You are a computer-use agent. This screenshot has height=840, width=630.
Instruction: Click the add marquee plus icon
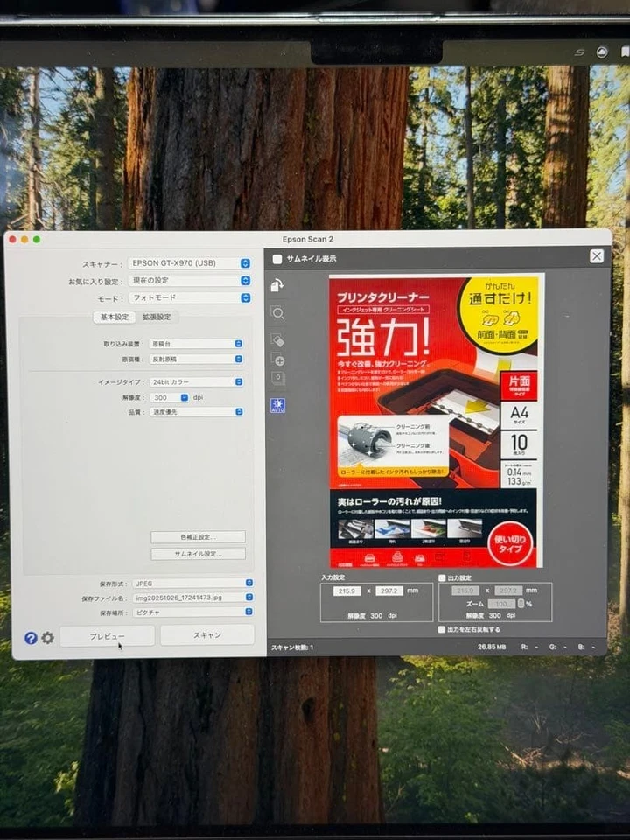pos(278,360)
